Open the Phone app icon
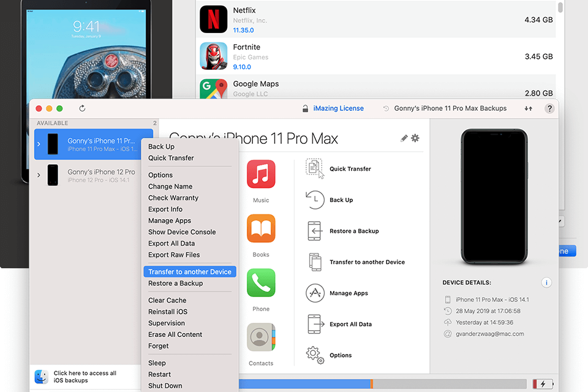 261,283
